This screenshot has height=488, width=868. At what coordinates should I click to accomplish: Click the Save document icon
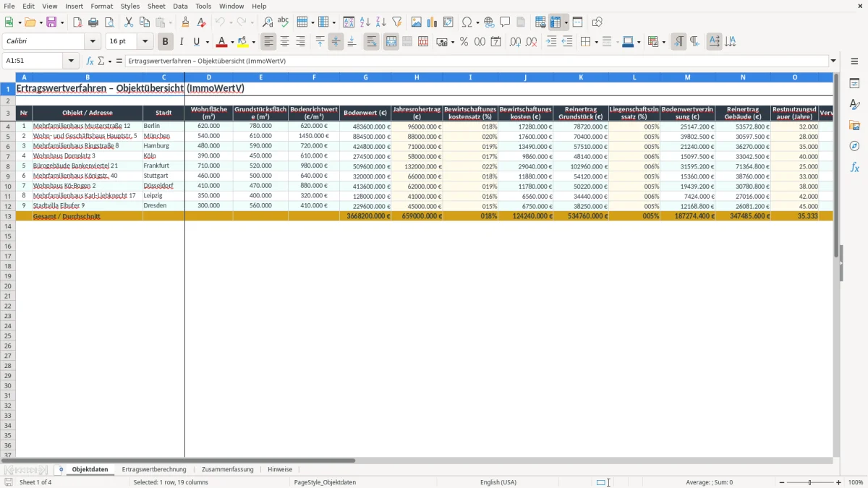point(51,22)
